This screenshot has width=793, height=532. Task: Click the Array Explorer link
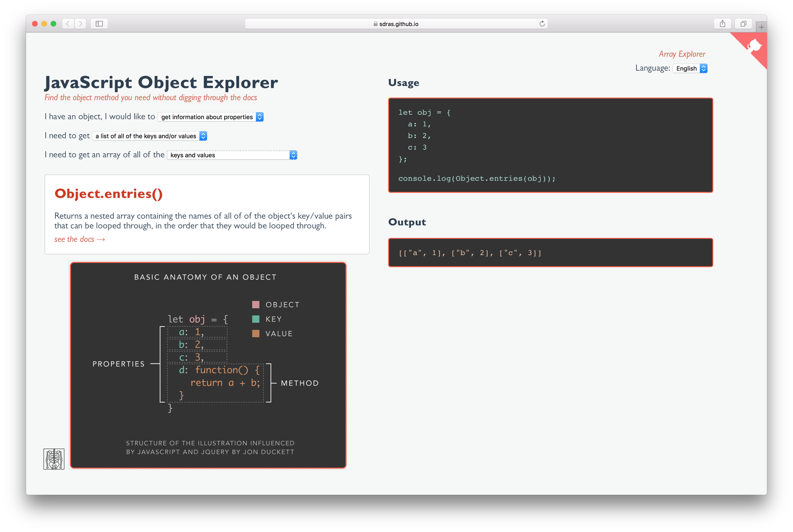click(x=681, y=53)
